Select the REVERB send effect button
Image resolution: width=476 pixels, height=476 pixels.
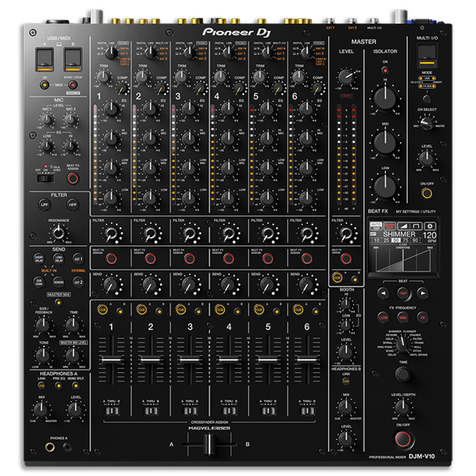pos(59,282)
